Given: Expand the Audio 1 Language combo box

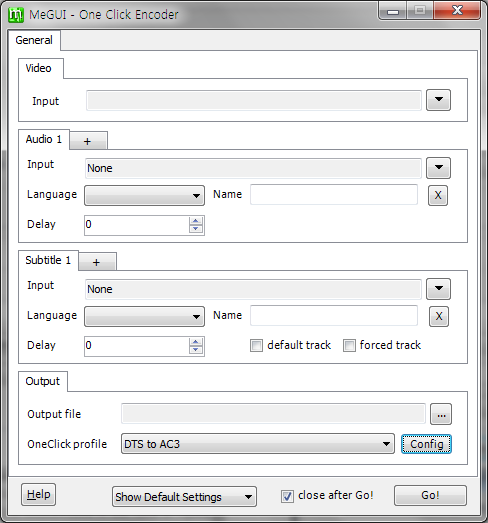Looking at the screenshot, I should pos(144,195).
